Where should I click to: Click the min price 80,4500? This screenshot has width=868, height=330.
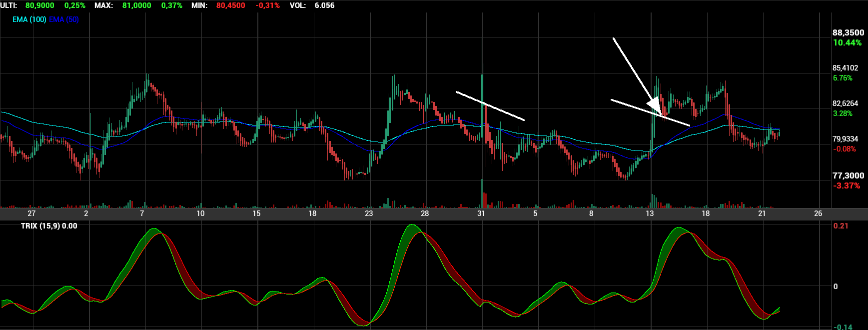pos(231,5)
